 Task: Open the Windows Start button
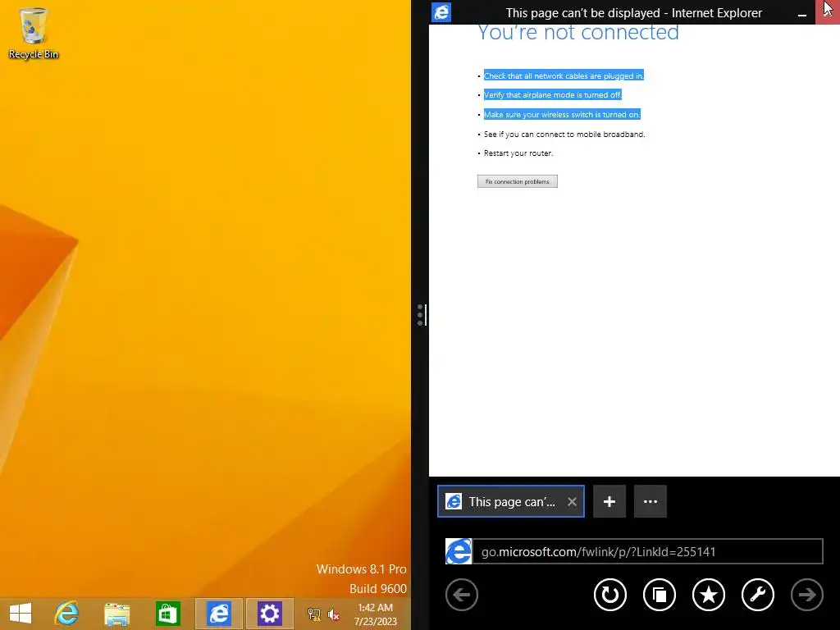pos(21,614)
